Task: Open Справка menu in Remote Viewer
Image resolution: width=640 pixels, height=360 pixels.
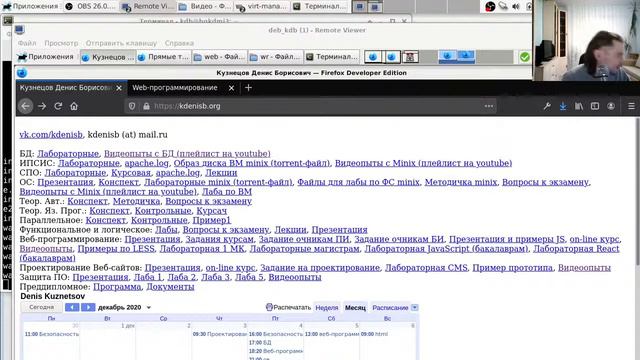Action: (x=179, y=43)
